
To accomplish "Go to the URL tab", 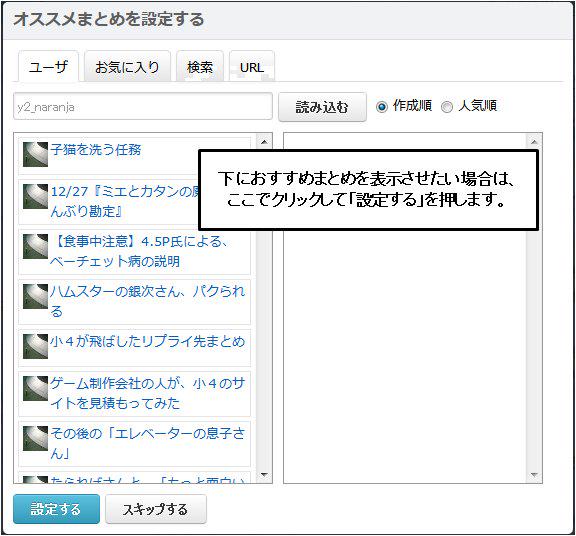I will tap(252, 67).
